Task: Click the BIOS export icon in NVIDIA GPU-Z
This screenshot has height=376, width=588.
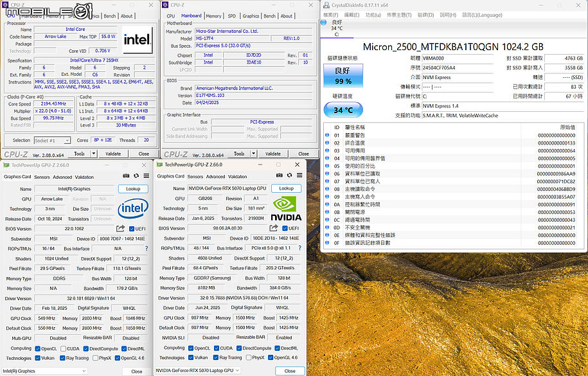Action: click(274, 228)
